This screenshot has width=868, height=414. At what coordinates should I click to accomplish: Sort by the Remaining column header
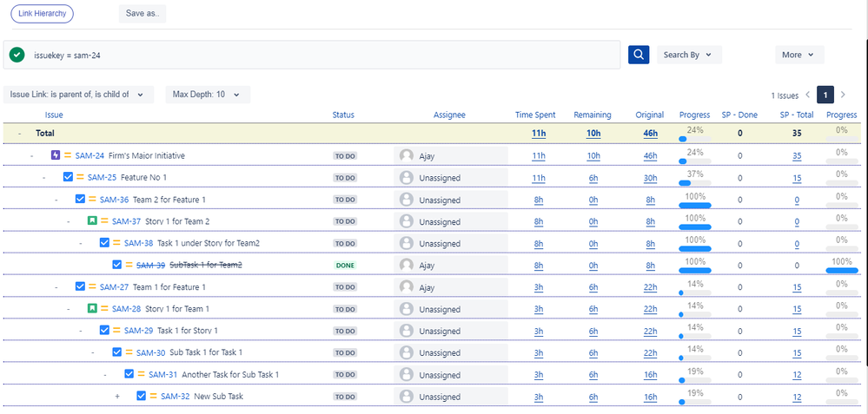(593, 115)
